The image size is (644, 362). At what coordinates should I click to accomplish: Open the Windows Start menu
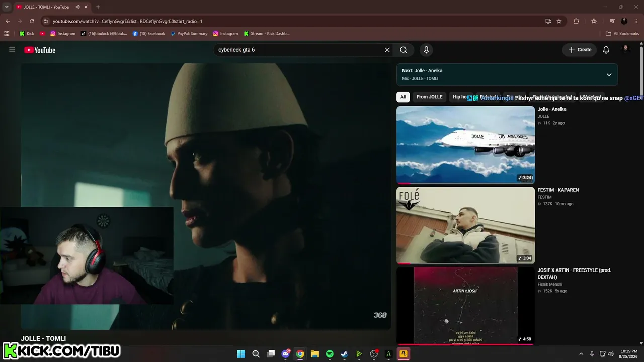pyautogui.click(x=241, y=354)
